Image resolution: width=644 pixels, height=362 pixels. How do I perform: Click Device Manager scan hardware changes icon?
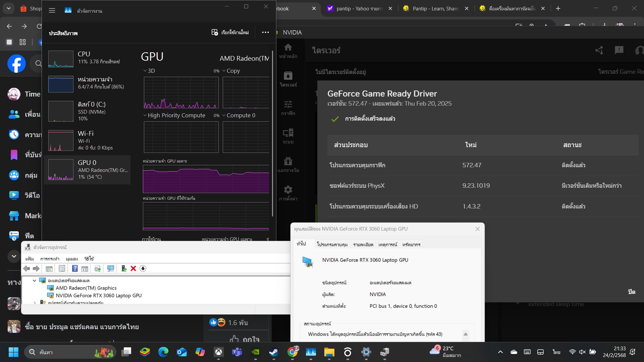[111, 268]
